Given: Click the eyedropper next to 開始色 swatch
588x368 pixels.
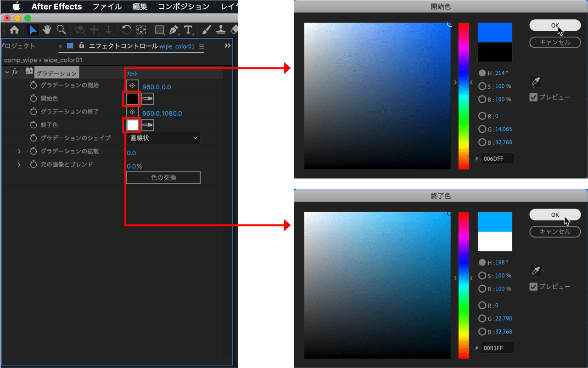Looking at the screenshot, I should [x=147, y=99].
